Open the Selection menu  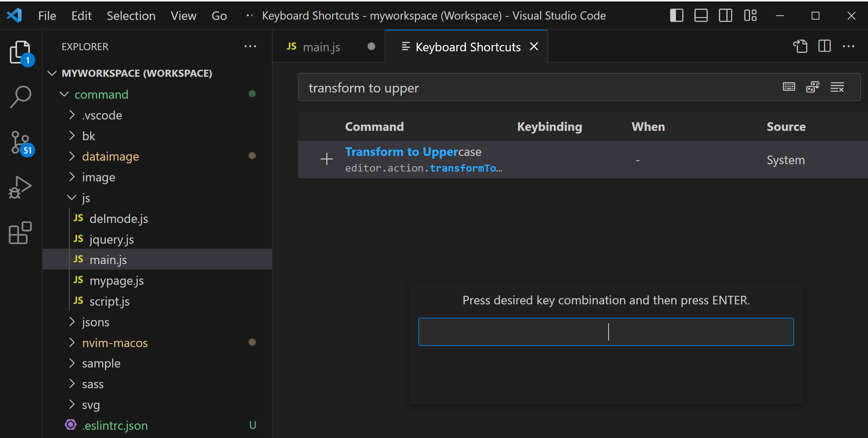[x=131, y=16]
